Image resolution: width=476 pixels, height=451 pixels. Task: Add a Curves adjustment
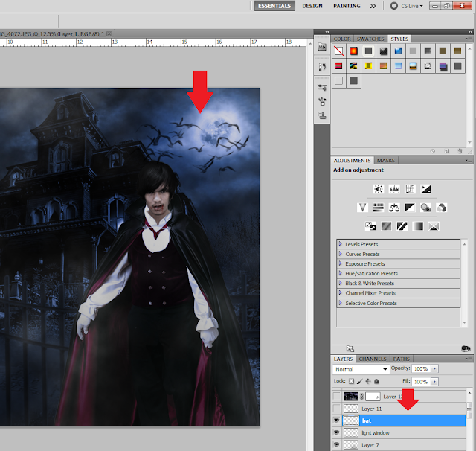point(410,189)
